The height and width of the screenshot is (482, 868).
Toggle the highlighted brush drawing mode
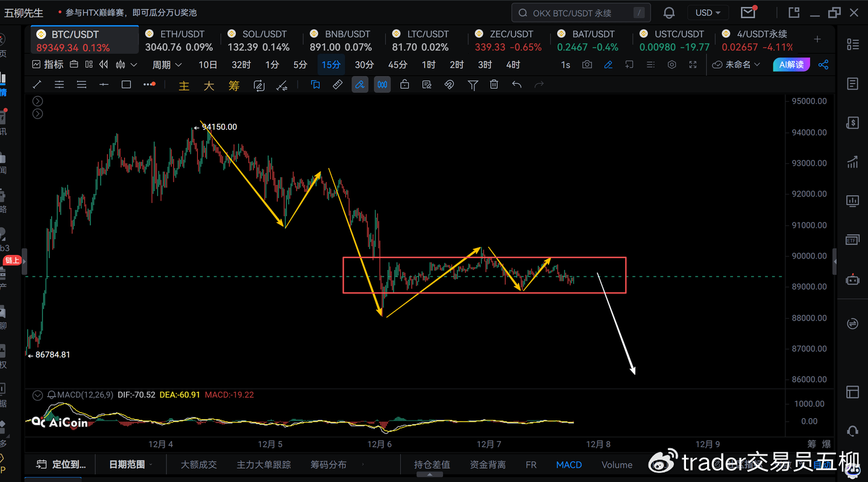[359, 85]
